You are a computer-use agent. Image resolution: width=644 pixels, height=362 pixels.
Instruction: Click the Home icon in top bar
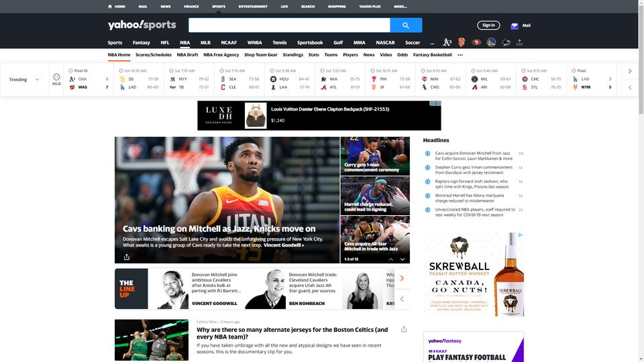point(109,6)
